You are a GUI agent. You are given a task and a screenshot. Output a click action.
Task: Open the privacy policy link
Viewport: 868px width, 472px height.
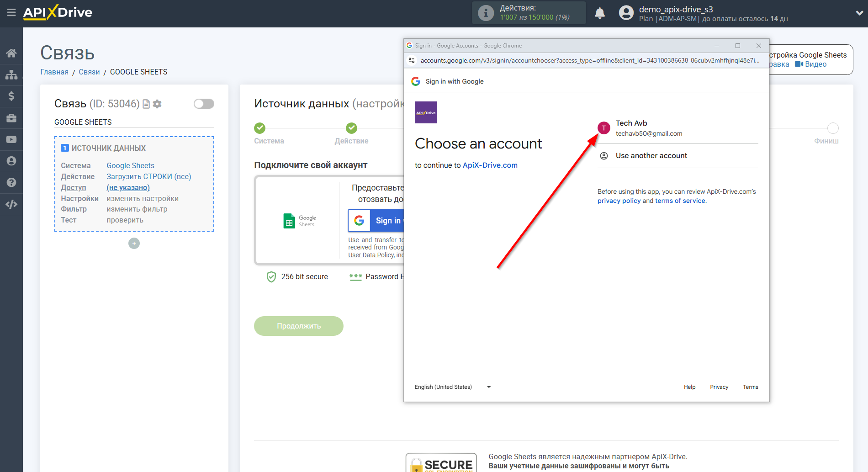click(x=619, y=201)
